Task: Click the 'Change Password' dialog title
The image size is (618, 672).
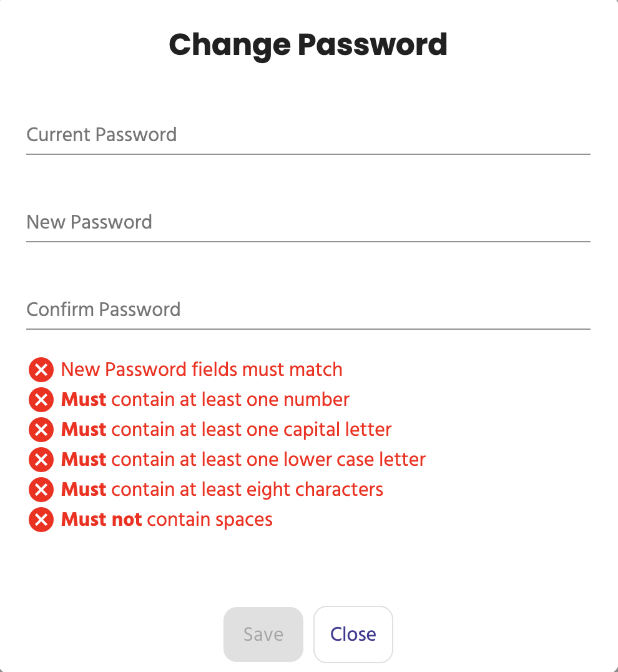Action: (308, 44)
